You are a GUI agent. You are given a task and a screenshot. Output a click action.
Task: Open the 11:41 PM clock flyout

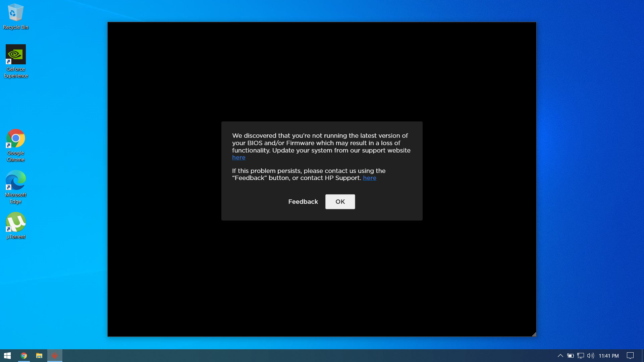[x=608, y=356]
